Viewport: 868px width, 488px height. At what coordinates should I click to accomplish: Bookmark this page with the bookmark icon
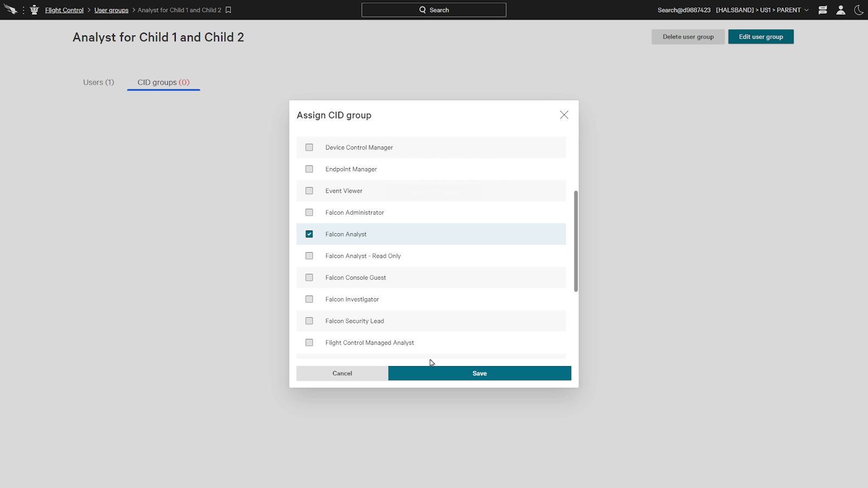[228, 10]
